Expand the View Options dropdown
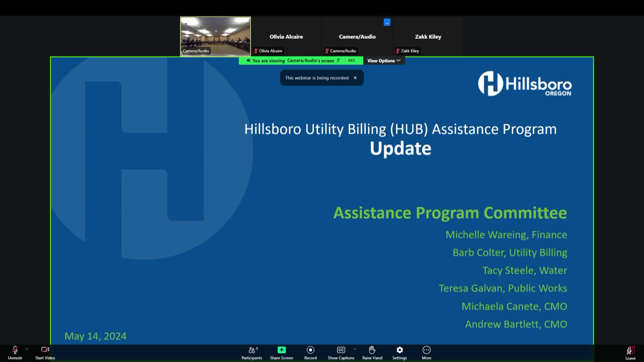Image resolution: width=644 pixels, height=362 pixels. [384, 61]
